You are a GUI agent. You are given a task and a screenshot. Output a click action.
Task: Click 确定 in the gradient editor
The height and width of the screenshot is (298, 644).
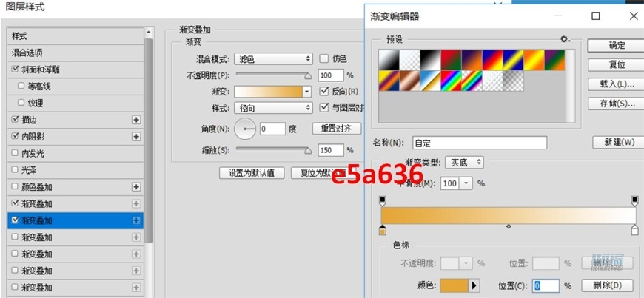[617, 46]
